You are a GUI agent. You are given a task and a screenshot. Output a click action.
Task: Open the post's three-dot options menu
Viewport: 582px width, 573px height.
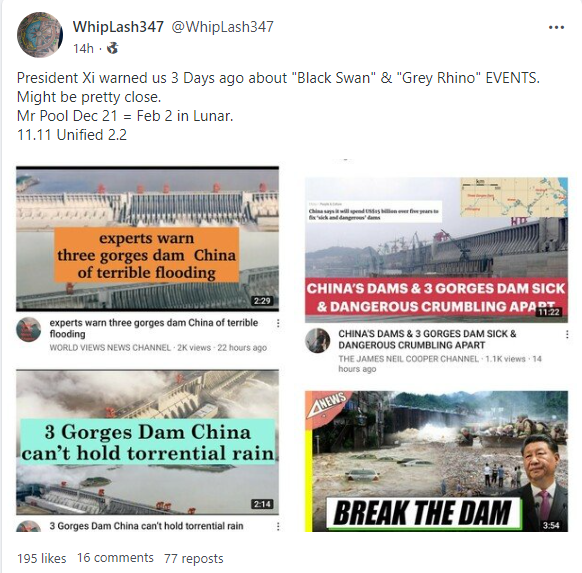pos(556,27)
